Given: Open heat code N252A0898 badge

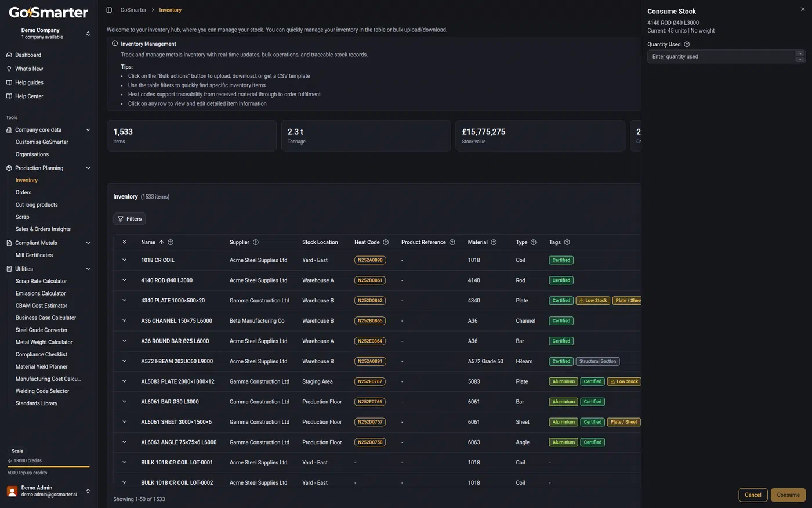Looking at the screenshot, I should click(x=370, y=260).
